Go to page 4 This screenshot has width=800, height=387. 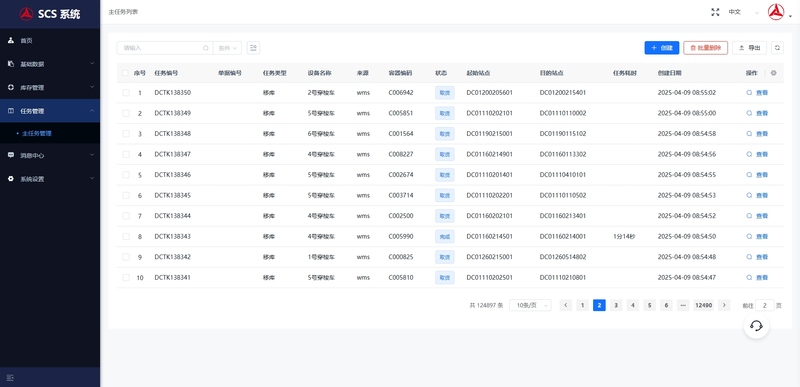633,305
